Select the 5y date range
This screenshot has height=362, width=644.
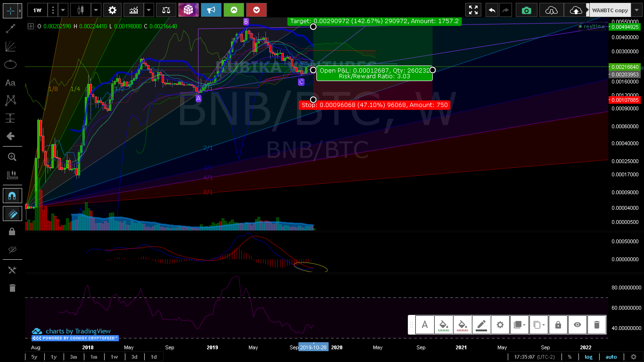[x=34, y=357]
